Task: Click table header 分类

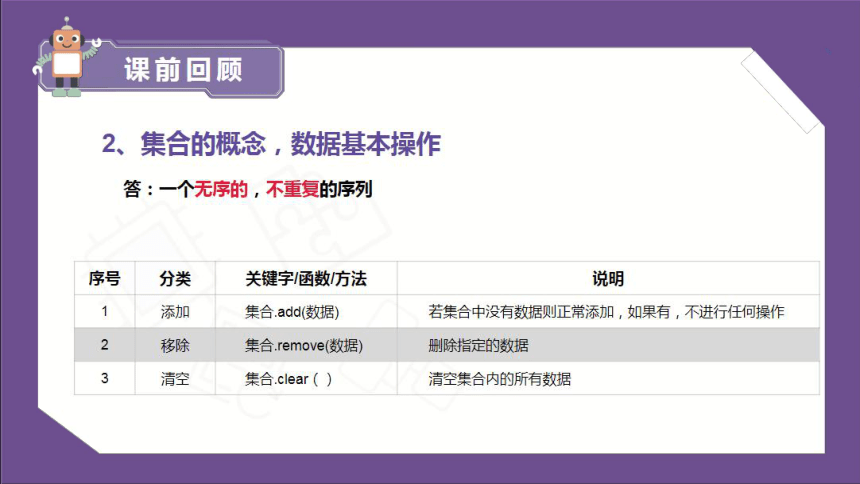Action: coord(175,279)
